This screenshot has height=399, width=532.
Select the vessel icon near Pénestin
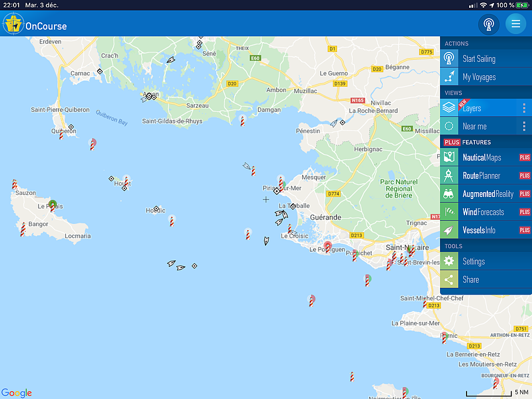pyautogui.click(x=334, y=123)
